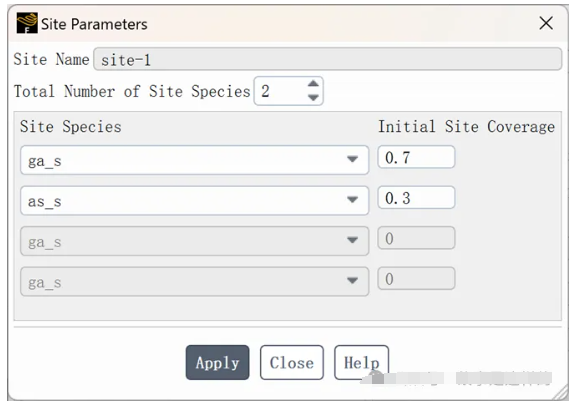Click the third disabled ga_s dropdown arrow
This screenshot has width=577, height=407.
click(x=353, y=240)
